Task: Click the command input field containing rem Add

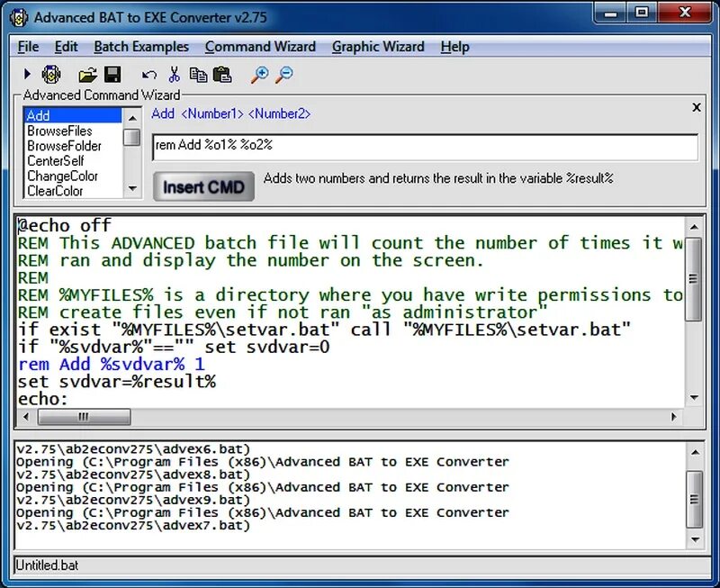Action: [425, 147]
